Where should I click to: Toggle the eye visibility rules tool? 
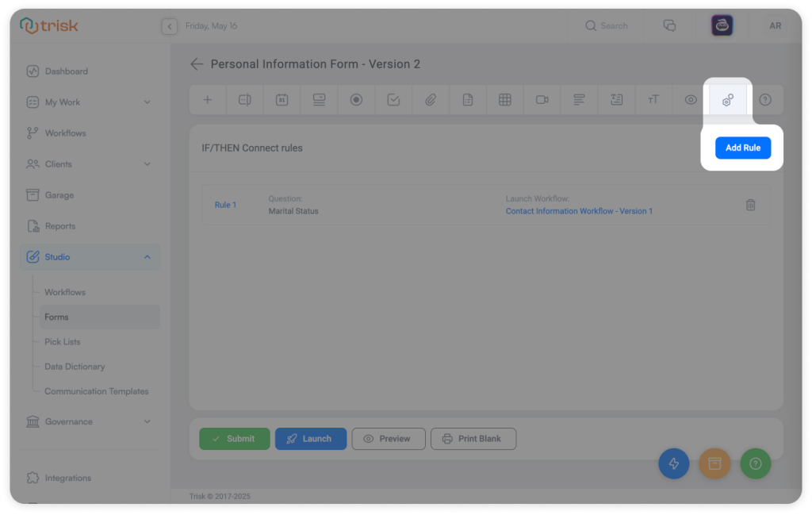(x=691, y=99)
